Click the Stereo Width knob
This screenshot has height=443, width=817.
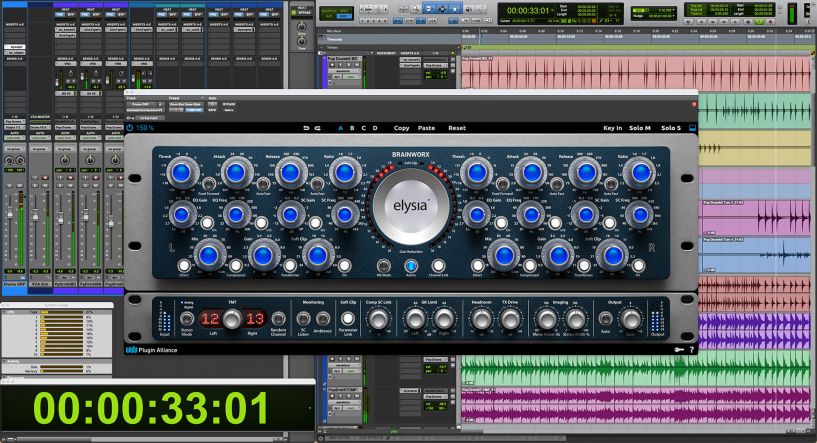click(x=575, y=319)
